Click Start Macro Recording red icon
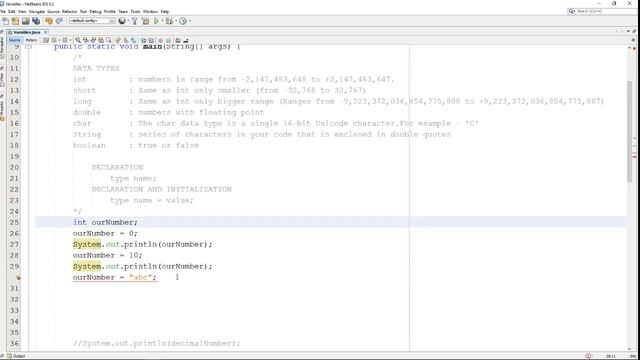The height and width of the screenshot is (360, 640). [160, 40]
